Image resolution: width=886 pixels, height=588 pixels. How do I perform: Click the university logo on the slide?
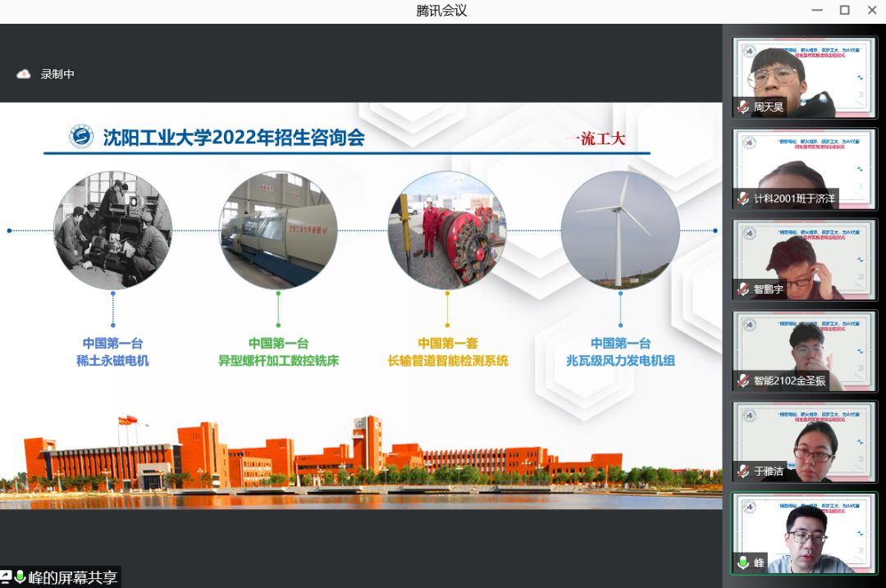[x=81, y=137]
